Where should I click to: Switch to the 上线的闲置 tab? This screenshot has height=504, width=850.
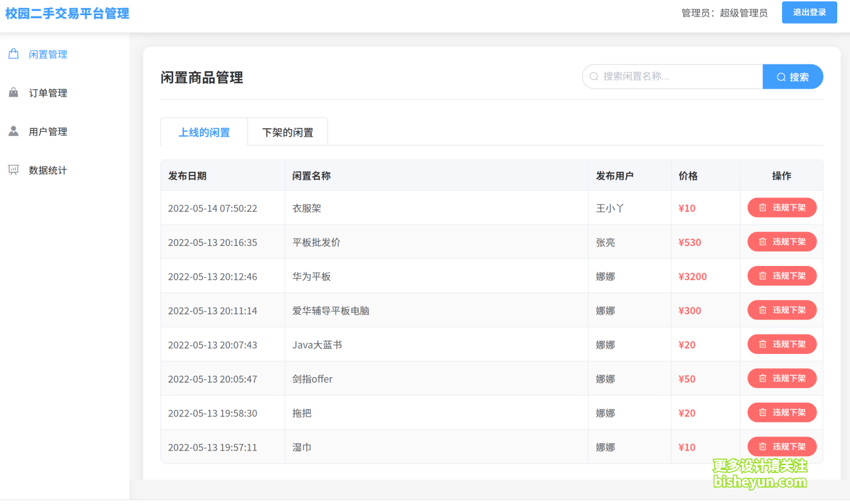pyautogui.click(x=204, y=132)
